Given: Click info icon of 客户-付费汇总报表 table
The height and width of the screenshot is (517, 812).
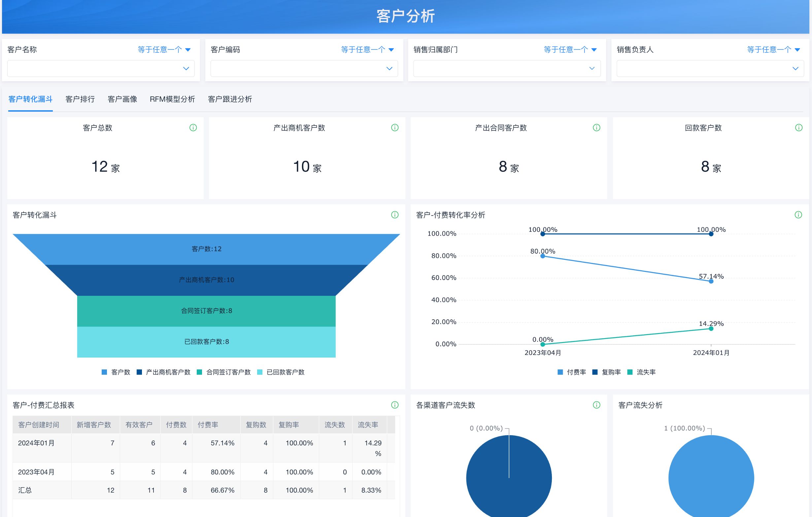Looking at the screenshot, I should coord(394,405).
